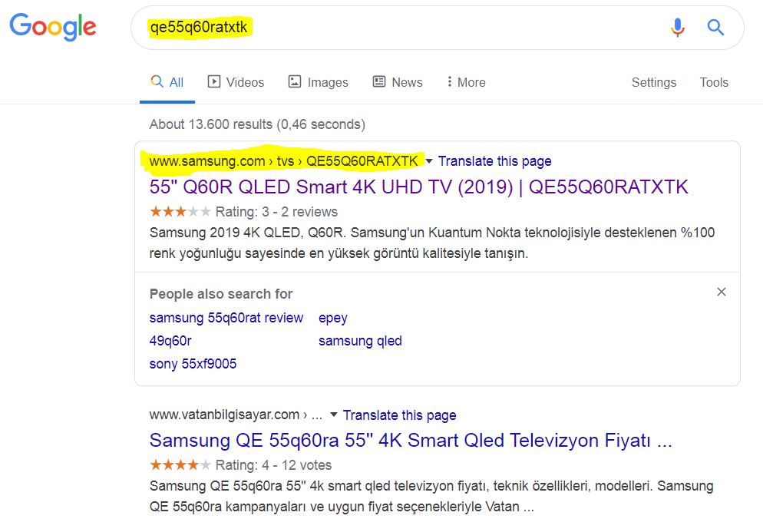Open search Tools
This screenshot has width=763, height=532.
[714, 82]
